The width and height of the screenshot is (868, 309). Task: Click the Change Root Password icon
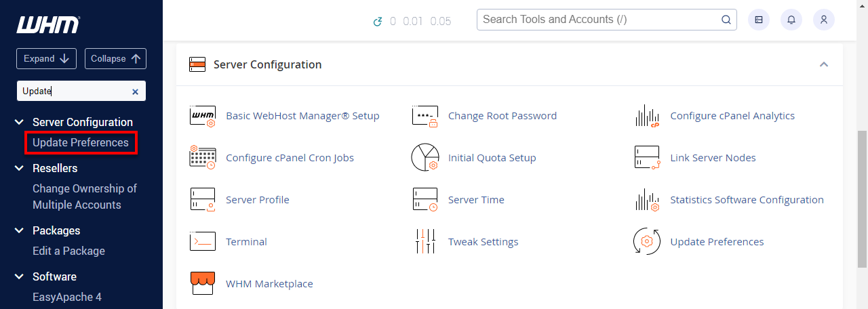click(425, 116)
